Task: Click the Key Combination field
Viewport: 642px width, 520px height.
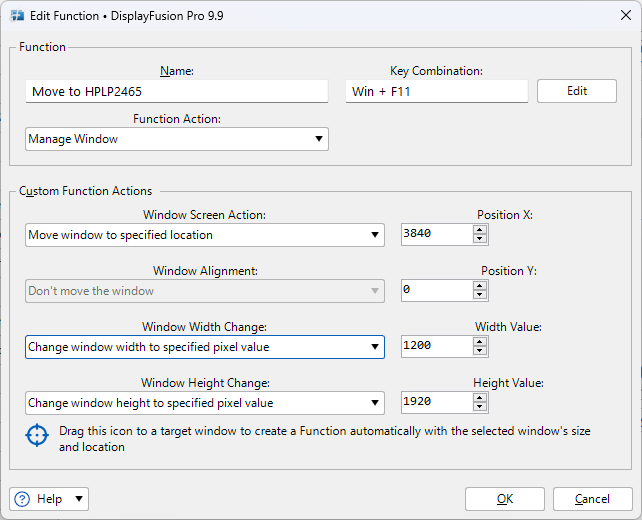Action: tap(436, 91)
